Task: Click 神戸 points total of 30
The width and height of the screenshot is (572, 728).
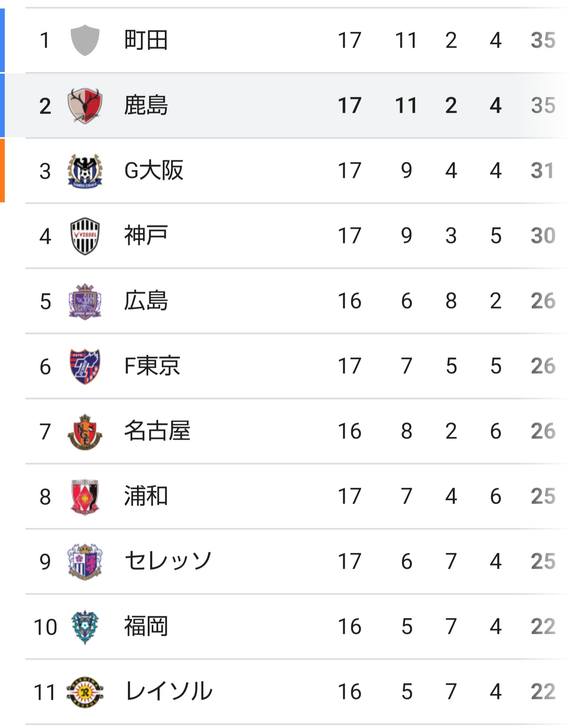Action: [543, 236]
